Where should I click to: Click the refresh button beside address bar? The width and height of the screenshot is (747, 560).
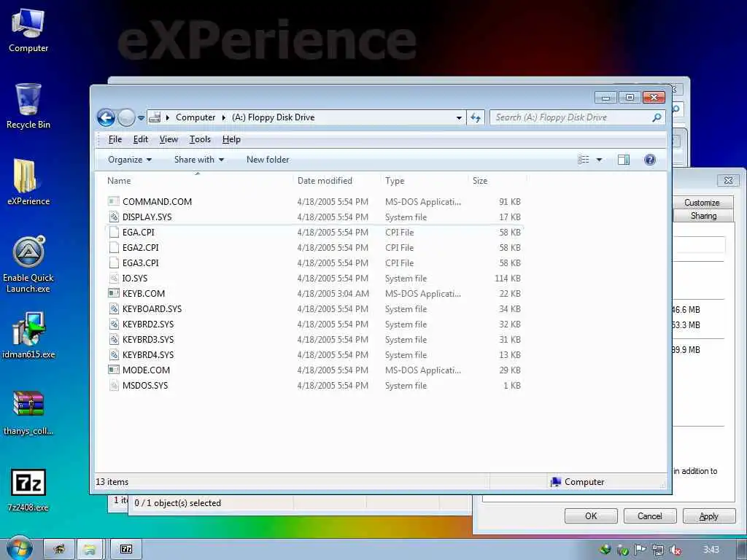pos(476,117)
